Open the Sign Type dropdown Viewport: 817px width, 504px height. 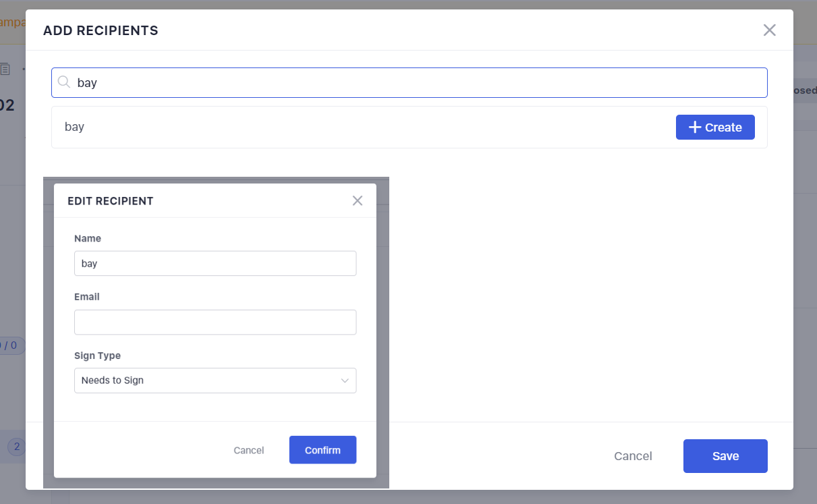tap(215, 381)
